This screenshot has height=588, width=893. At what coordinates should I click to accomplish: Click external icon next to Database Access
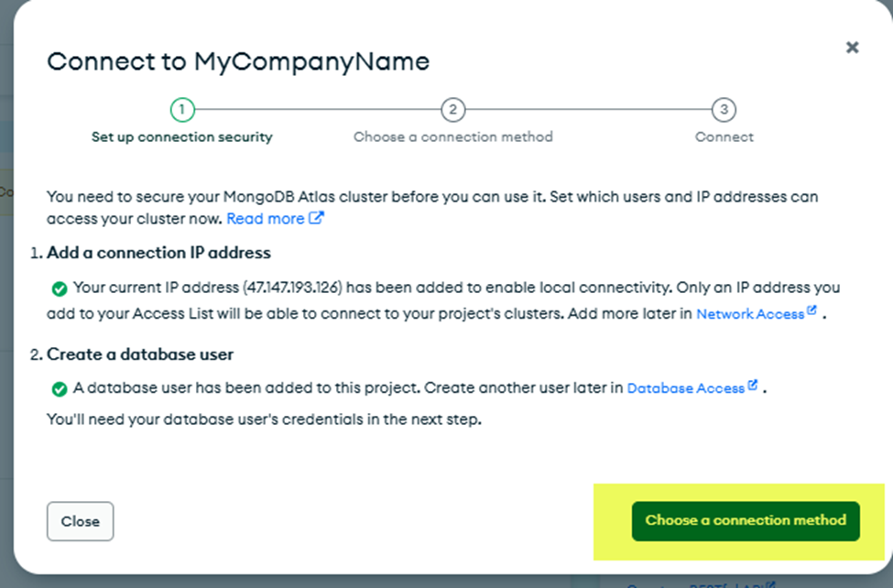[752, 386]
